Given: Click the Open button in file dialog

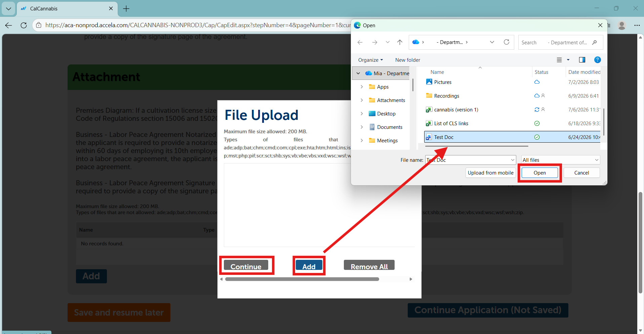Looking at the screenshot, I should [x=539, y=173].
